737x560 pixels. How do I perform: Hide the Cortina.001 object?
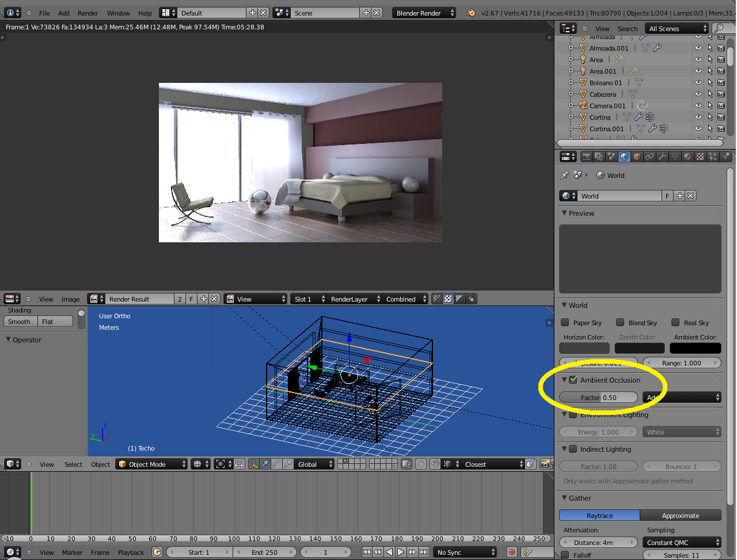(698, 129)
